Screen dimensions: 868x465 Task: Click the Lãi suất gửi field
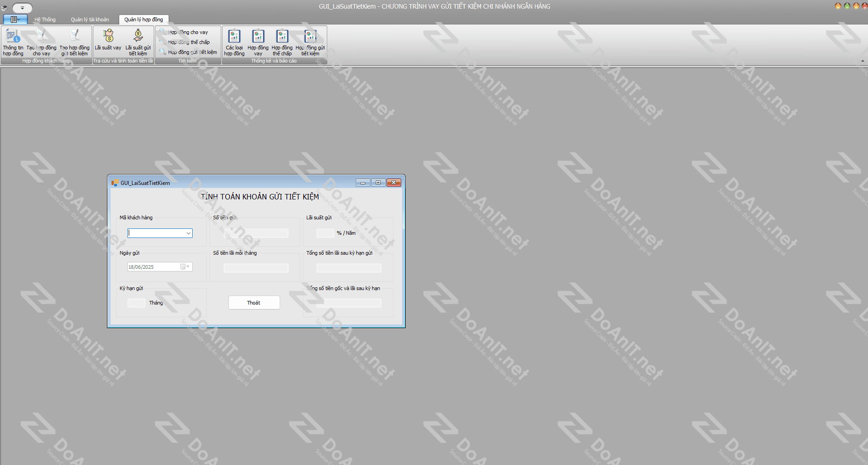point(325,233)
